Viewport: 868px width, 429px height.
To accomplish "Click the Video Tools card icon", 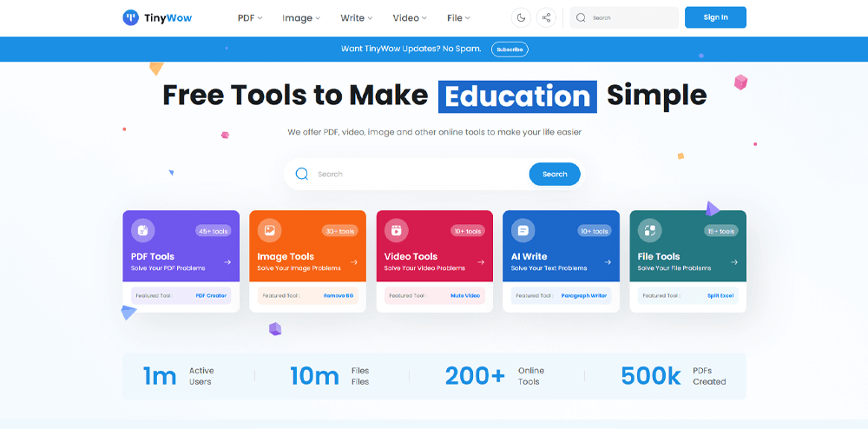I will click(x=397, y=230).
